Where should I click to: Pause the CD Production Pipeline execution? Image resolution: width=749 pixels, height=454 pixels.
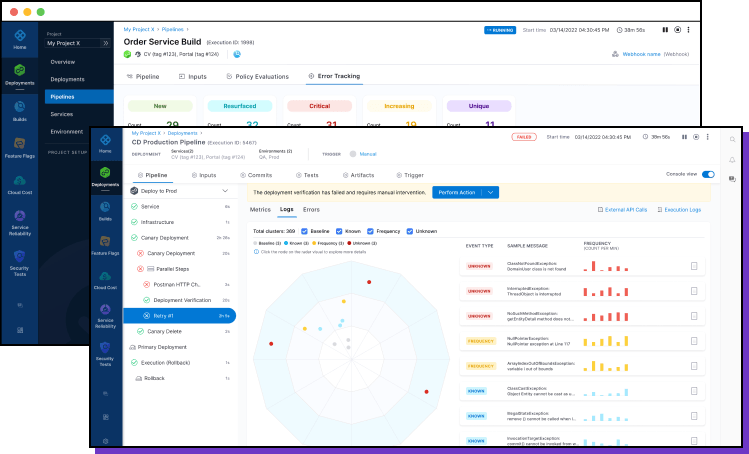click(683, 136)
